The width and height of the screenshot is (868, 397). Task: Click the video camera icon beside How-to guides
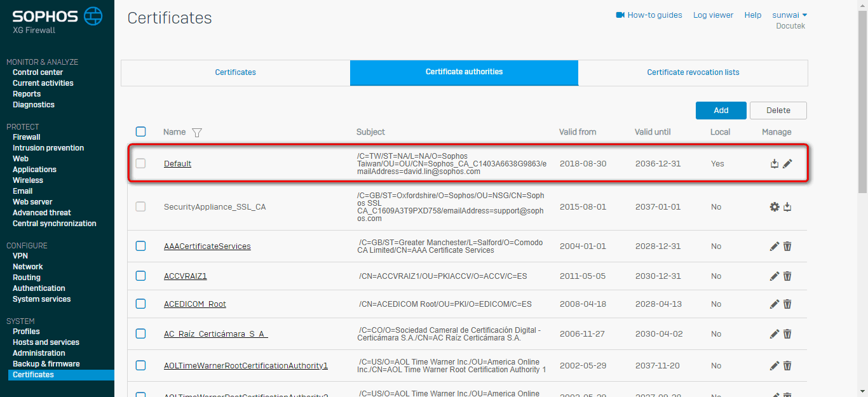coord(620,15)
